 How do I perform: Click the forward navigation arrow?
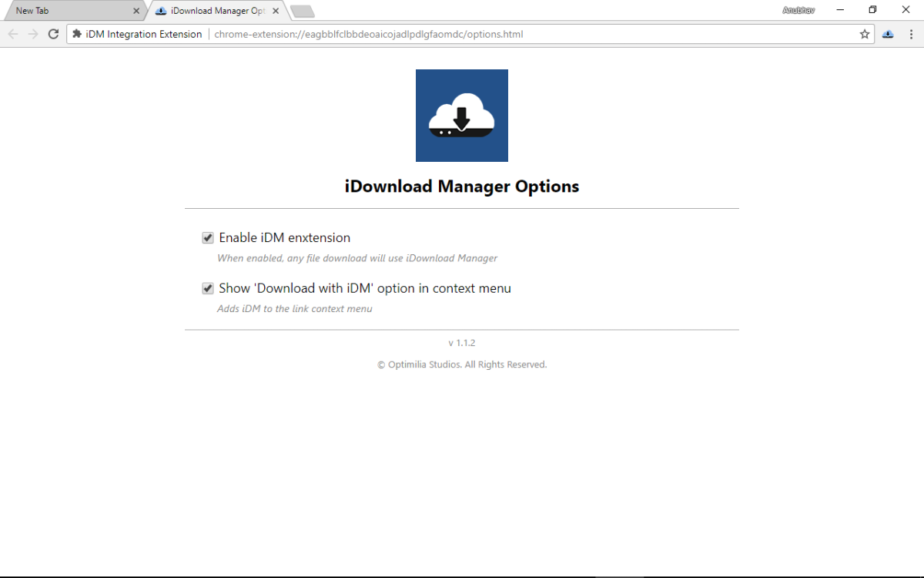(33, 34)
